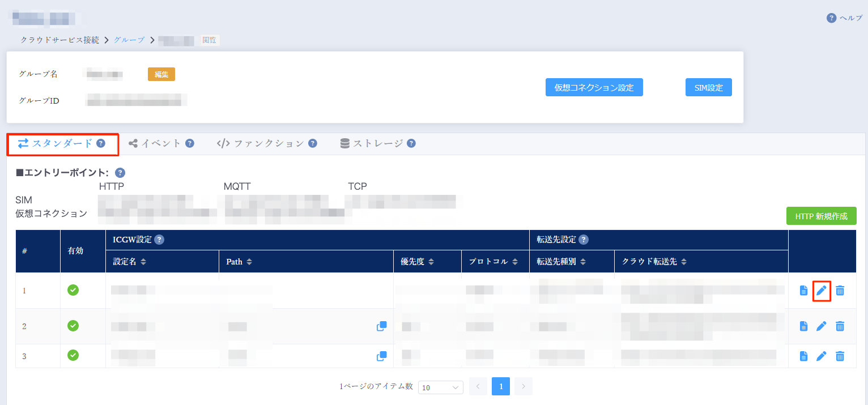The width and height of the screenshot is (868, 405).
Task: Toggle 有効 status of row 2
Action: point(72,326)
